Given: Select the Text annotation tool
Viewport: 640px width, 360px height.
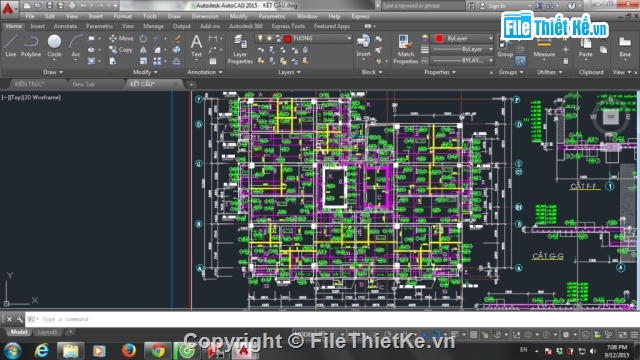Looking at the screenshot, I should [x=196, y=46].
